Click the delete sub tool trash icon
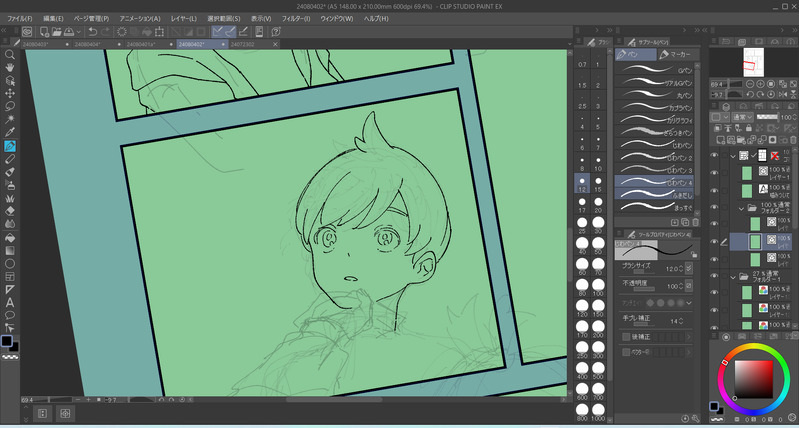This screenshot has width=799, height=428. [x=696, y=222]
